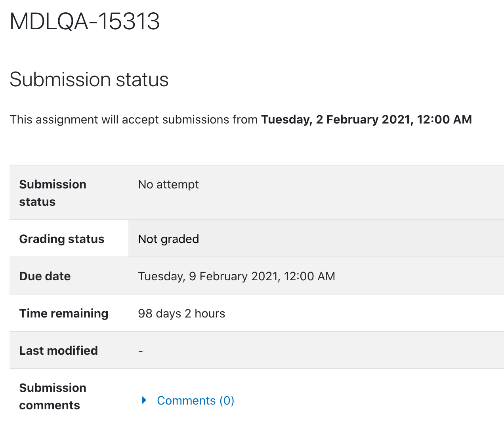Click the Due date row label
The image size is (504, 441).
coord(45,276)
